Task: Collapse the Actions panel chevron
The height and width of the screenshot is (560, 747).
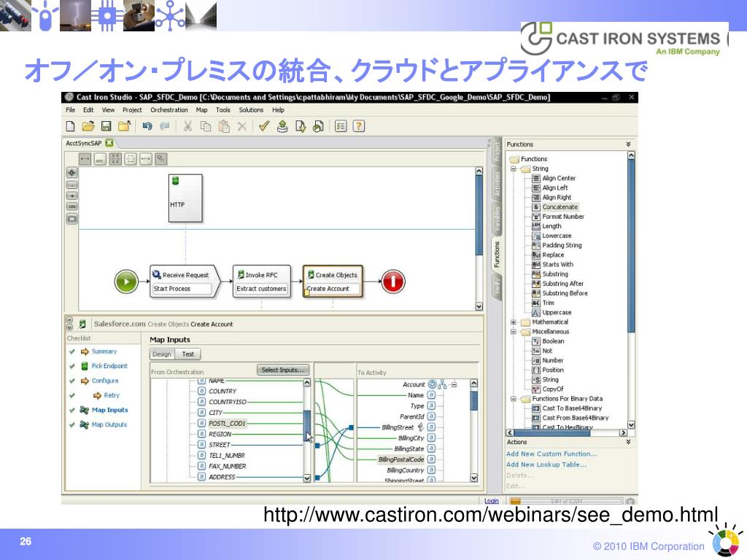Action: tap(628, 442)
